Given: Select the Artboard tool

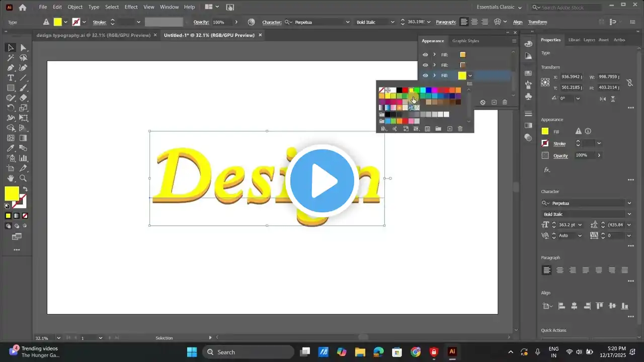Looking at the screenshot, I should pyautogui.click(x=11, y=168).
